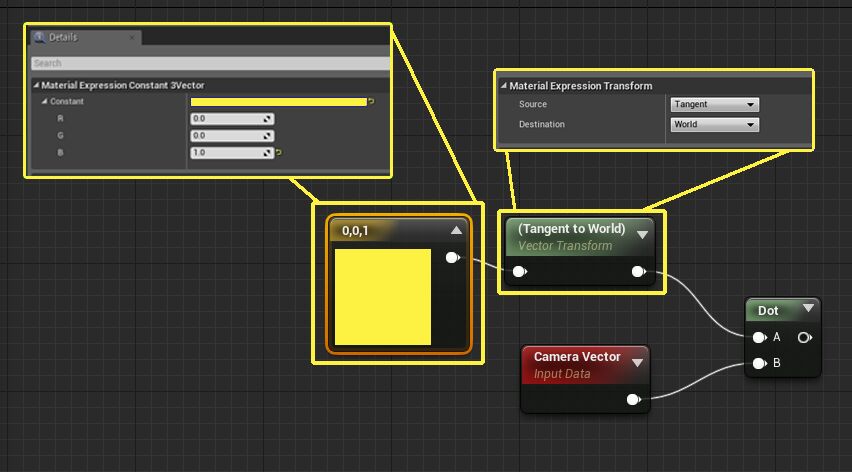Click the Destination property label
This screenshot has width=852, height=472.
[542, 124]
